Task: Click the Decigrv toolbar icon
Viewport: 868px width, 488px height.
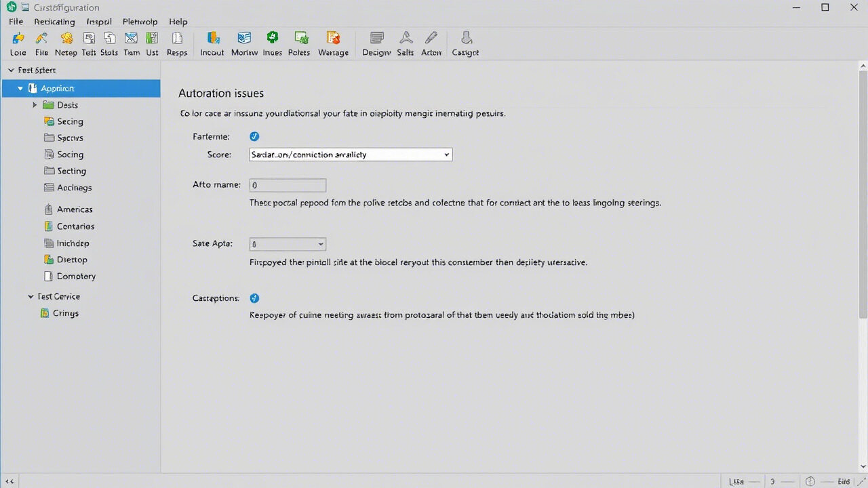Action: pyautogui.click(x=377, y=39)
